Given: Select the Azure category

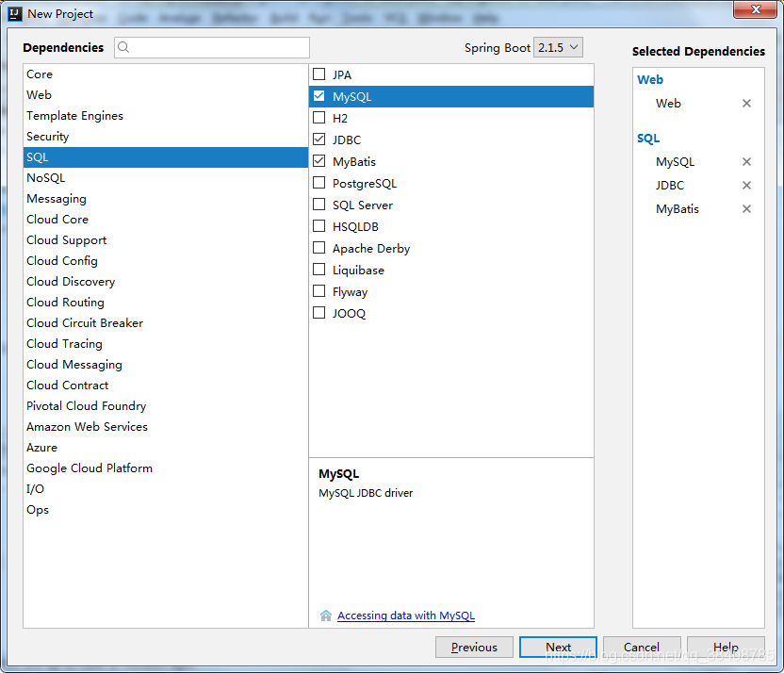Looking at the screenshot, I should tap(166, 448).
